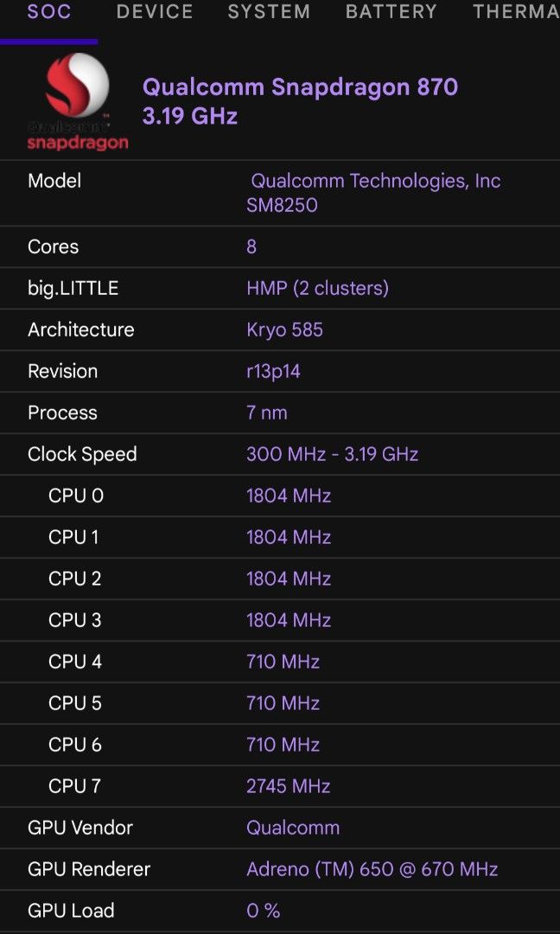This screenshot has height=934, width=560.
Task: Tap the GPU Renderer Adreno row
Action: click(280, 869)
